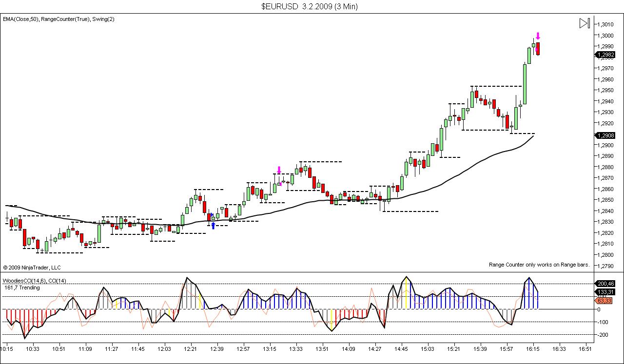Select the magenta down arrow above the last candles
The height and width of the screenshot is (364, 624).
pyautogui.click(x=538, y=36)
